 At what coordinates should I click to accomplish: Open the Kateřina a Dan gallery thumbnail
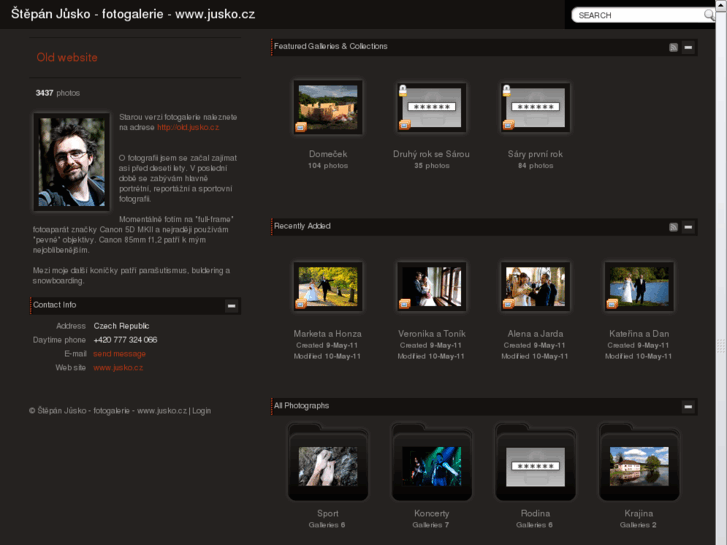[639, 286]
